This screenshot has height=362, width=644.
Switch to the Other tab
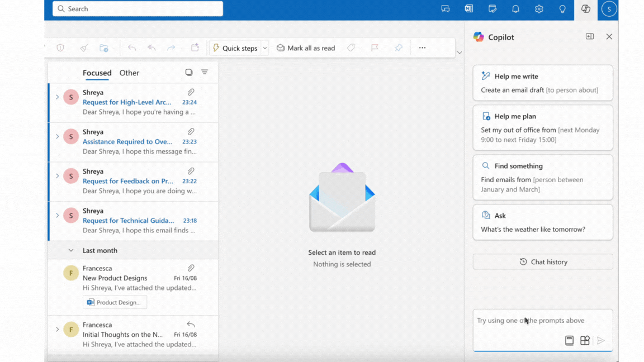[129, 73]
